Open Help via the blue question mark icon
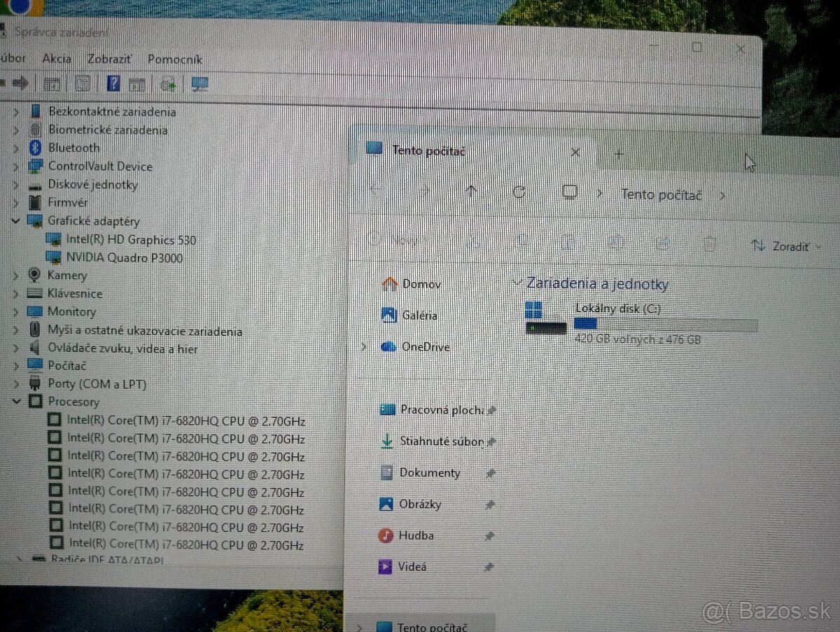This screenshot has height=632, width=840. click(112, 83)
